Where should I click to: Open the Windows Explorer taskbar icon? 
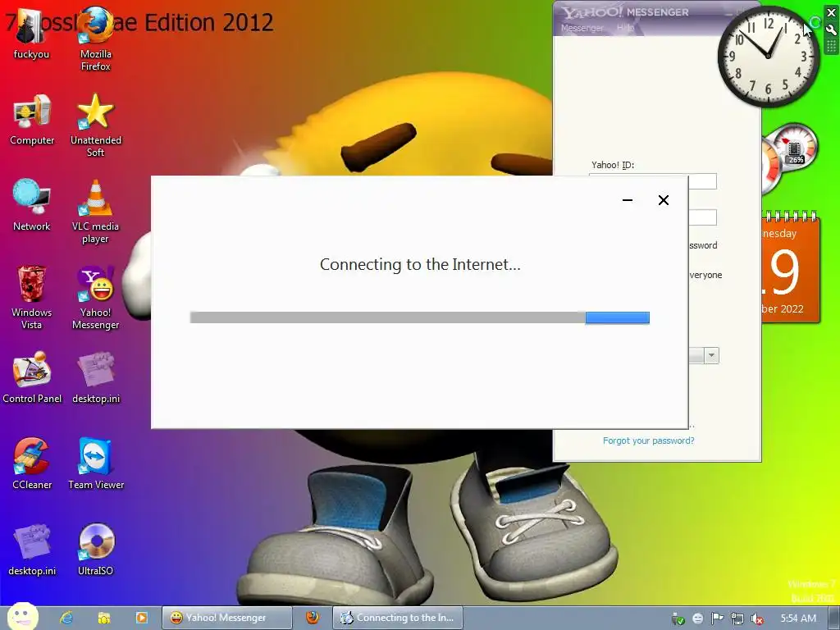(104, 618)
